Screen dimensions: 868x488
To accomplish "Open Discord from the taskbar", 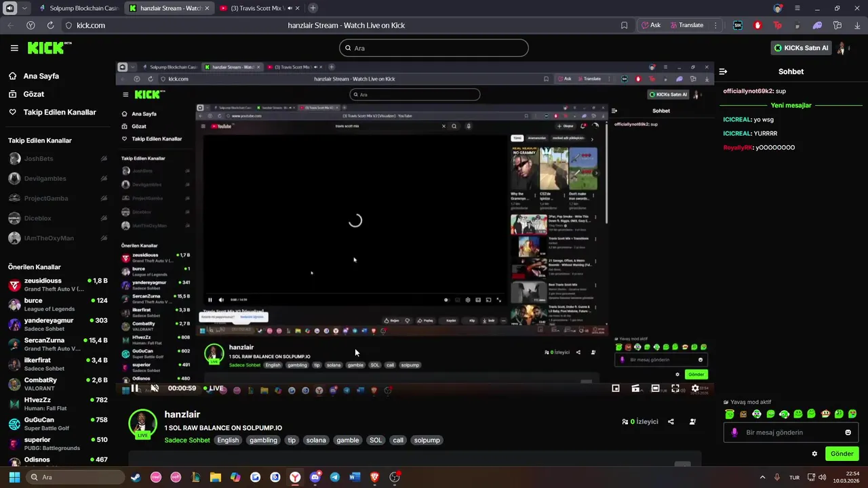I will (x=315, y=477).
